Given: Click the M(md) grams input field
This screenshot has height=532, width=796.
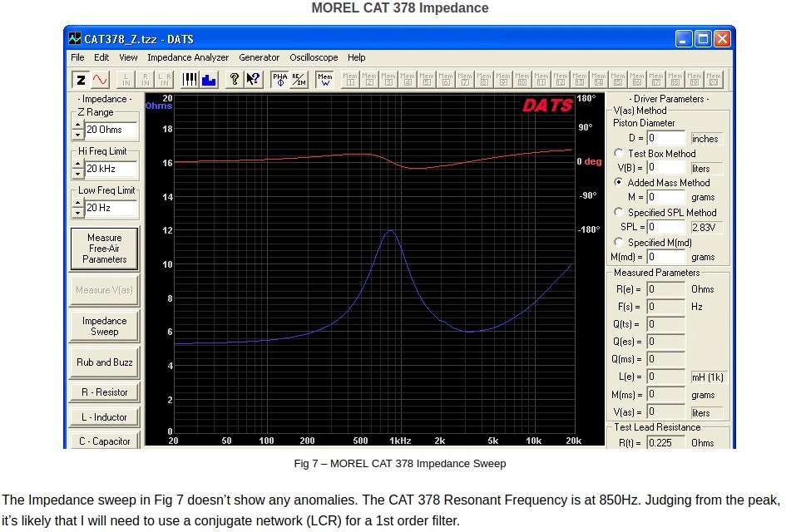Looking at the screenshot, I should point(666,257).
